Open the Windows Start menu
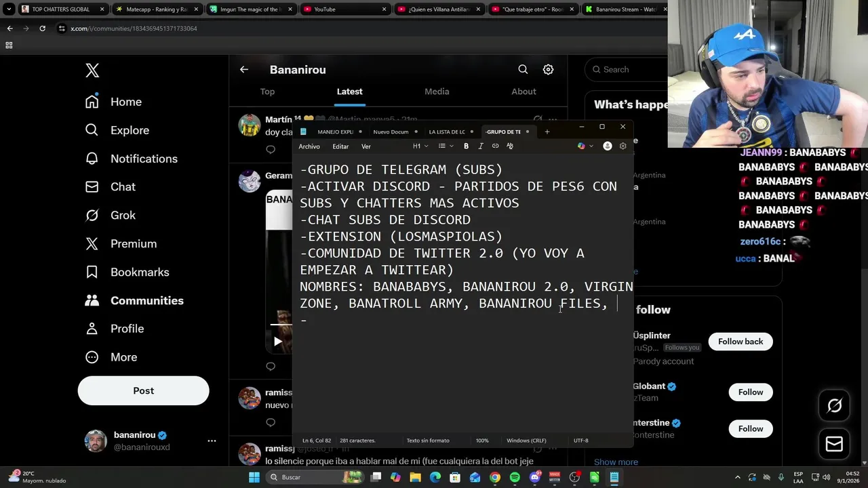The height and width of the screenshot is (488, 868). (x=254, y=477)
